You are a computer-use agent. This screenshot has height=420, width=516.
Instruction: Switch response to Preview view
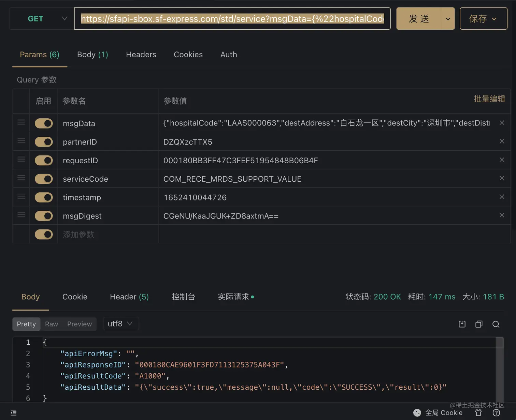tap(80, 324)
